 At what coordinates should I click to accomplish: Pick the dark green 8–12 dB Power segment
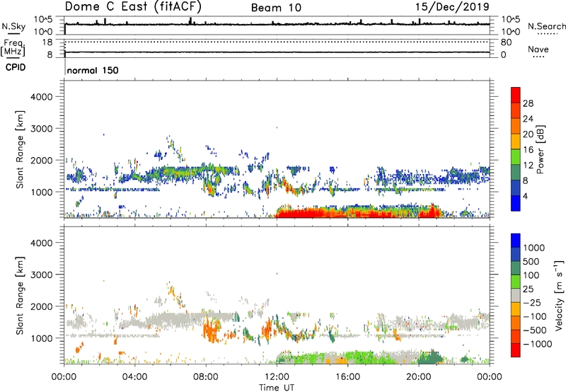(516, 172)
